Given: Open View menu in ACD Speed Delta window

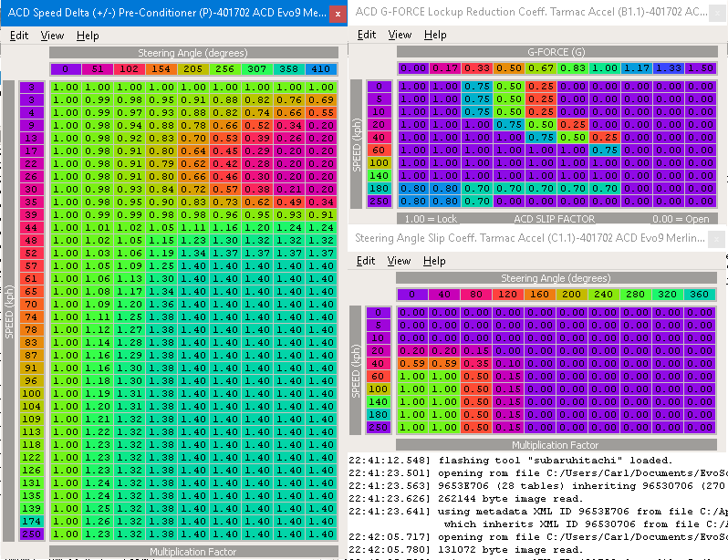Looking at the screenshot, I should point(52,36).
